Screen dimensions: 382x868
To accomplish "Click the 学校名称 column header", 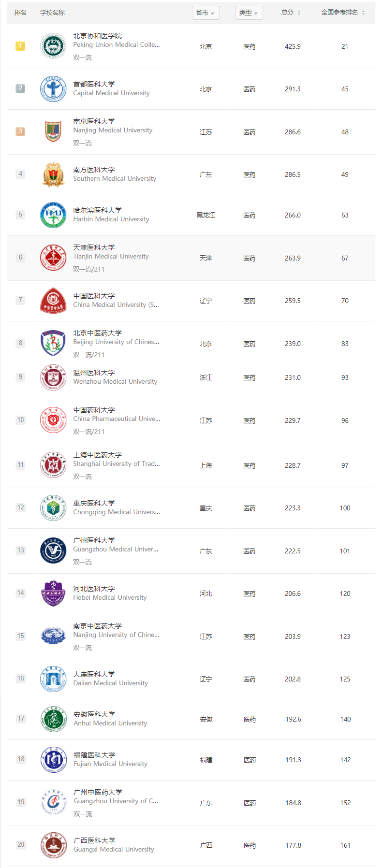I will pyautogui.click(x=52, y=13).
